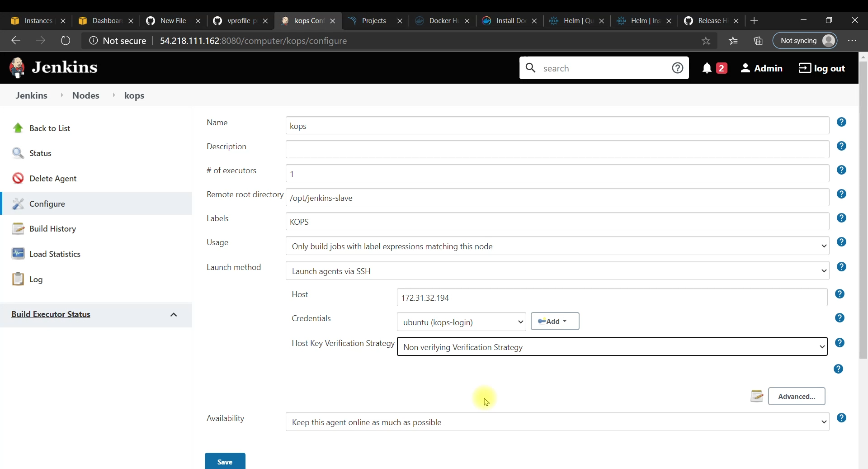Click the Nodes breadcrumb link
This screenshot has width=868, height=469.
(85, 95)
